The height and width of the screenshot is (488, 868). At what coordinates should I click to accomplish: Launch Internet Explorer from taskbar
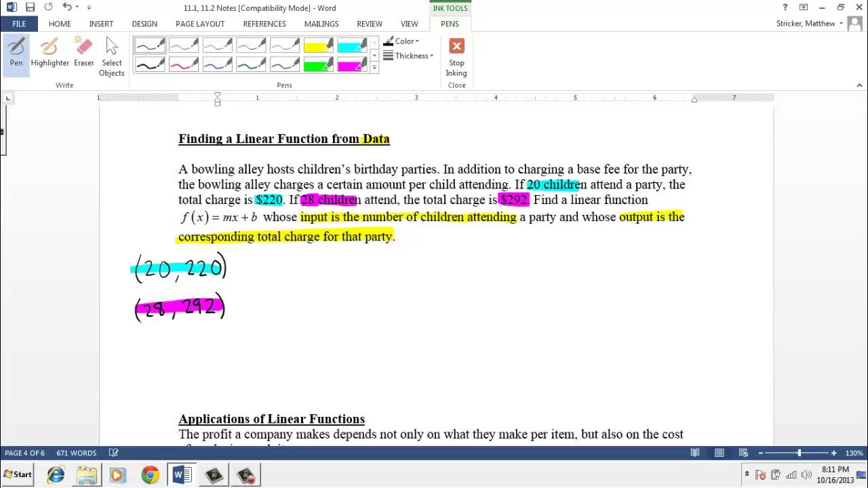pyautogui.click(x=56, y=475)
